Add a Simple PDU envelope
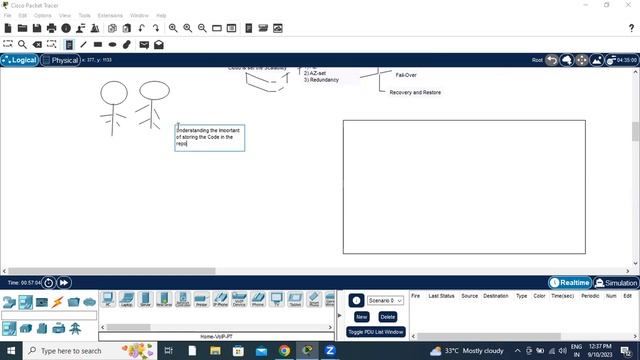Image resolution: width=640 pixels, height=360 pixels. tap(144, 45)
